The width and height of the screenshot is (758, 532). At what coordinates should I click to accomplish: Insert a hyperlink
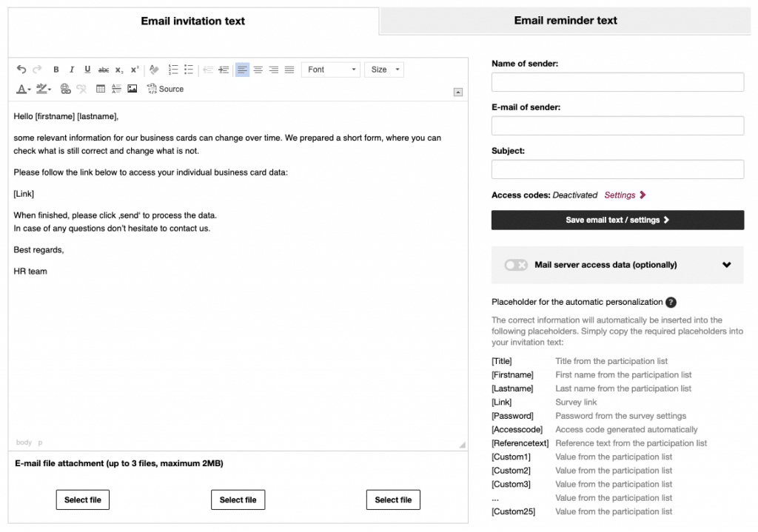[65, 89]
